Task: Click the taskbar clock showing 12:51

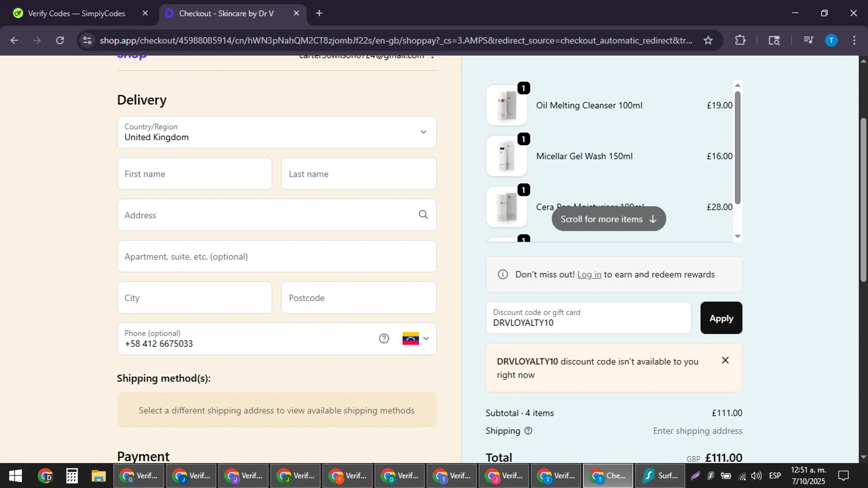Action: (808, 476)
